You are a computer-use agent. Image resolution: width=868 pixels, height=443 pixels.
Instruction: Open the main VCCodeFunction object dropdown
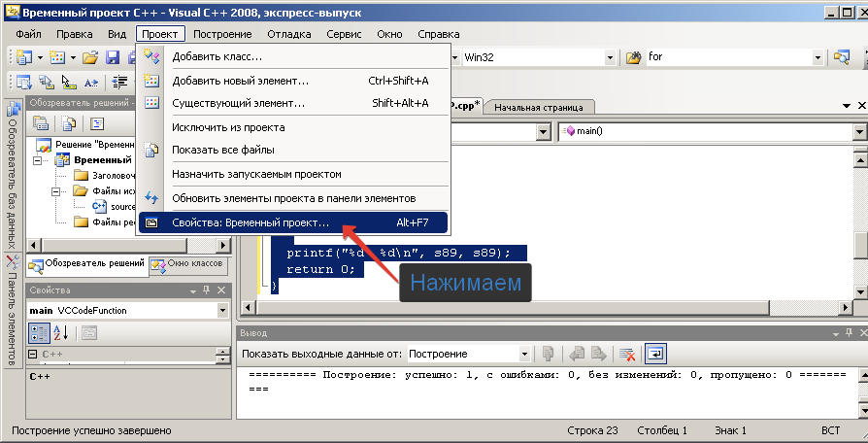[x=222, y=311]
